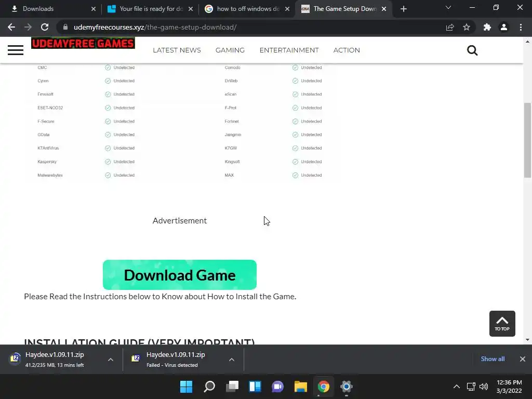Jump back using TO TOP button
Viewport: 532px width, 399px height.
[x=502, y=324]
